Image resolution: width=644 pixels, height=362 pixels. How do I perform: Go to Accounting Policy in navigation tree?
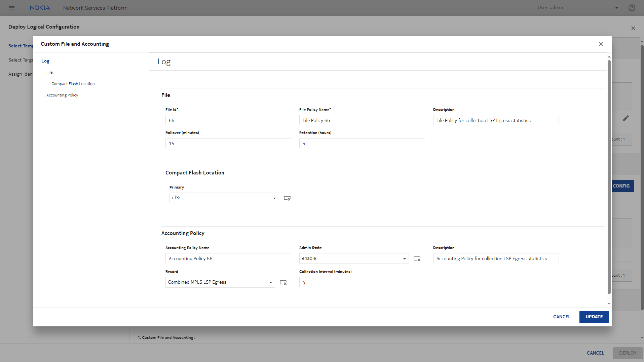pyautogui.click(x=62, y=95)
